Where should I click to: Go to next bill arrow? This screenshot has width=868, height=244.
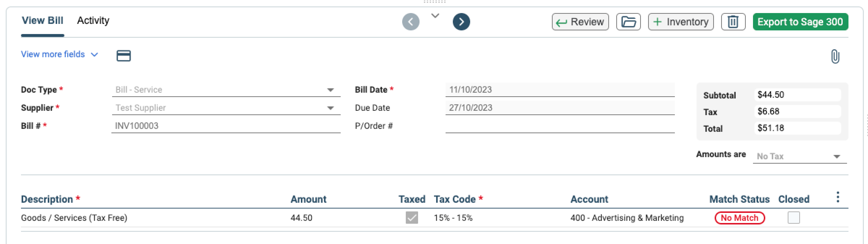[x=461, y=22]
